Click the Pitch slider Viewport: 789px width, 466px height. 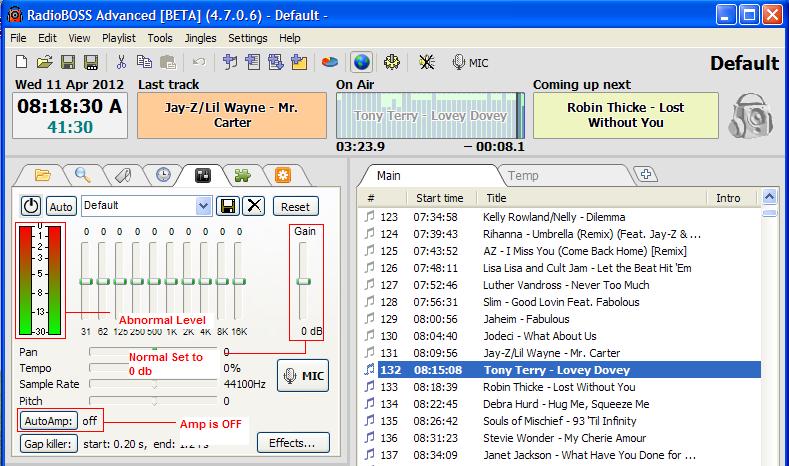click(153, 401)
